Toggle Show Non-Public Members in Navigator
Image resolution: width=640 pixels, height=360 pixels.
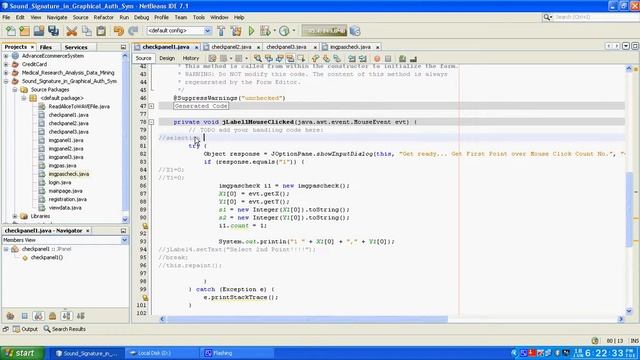[x=52, y=316]
